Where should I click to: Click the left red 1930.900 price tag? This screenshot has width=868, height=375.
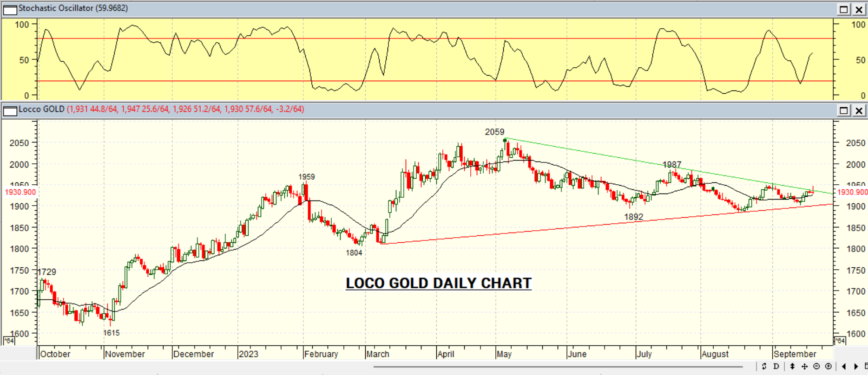[20, 192]
